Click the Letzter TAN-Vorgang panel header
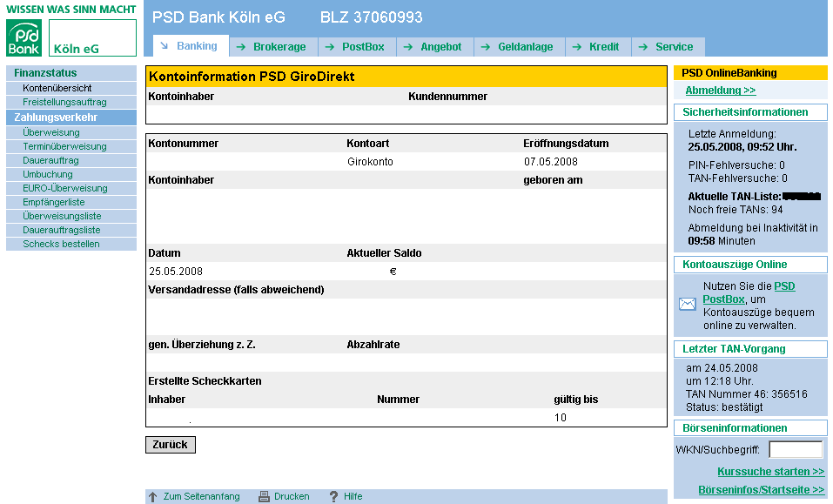The width and height of the screenshot is (833, 504). click(x=750, y=349)
